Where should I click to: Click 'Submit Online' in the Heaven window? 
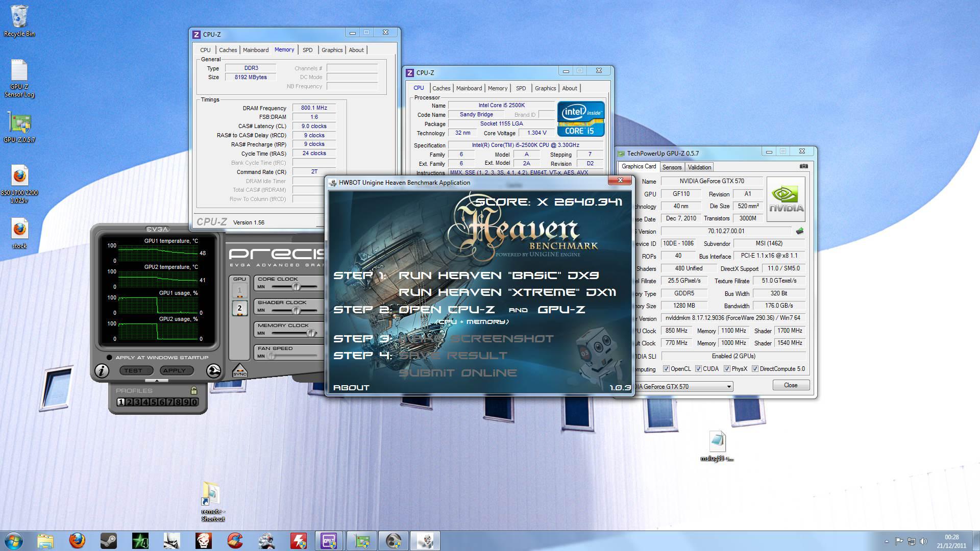457,373
